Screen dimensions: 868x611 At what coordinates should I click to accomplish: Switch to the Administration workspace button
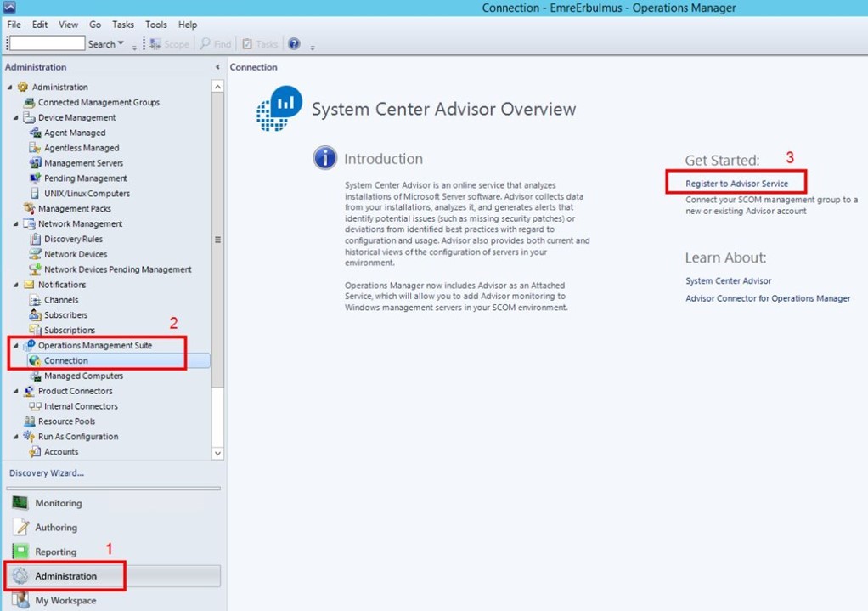[114, 576]
